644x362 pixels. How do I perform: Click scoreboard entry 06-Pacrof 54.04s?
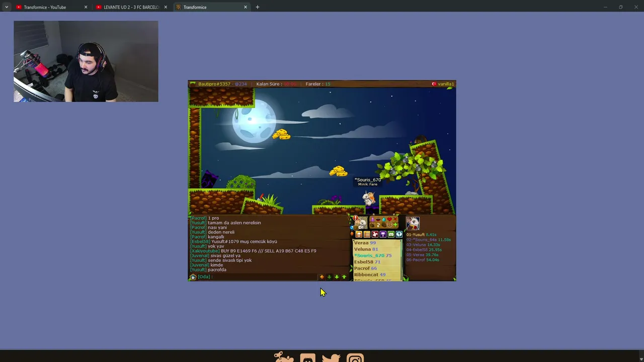point(423,260)
